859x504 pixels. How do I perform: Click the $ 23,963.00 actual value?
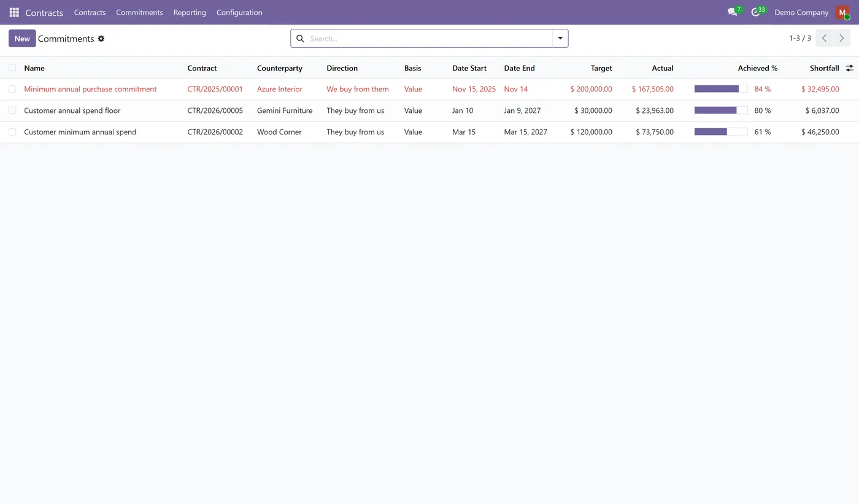pos(655,110)
